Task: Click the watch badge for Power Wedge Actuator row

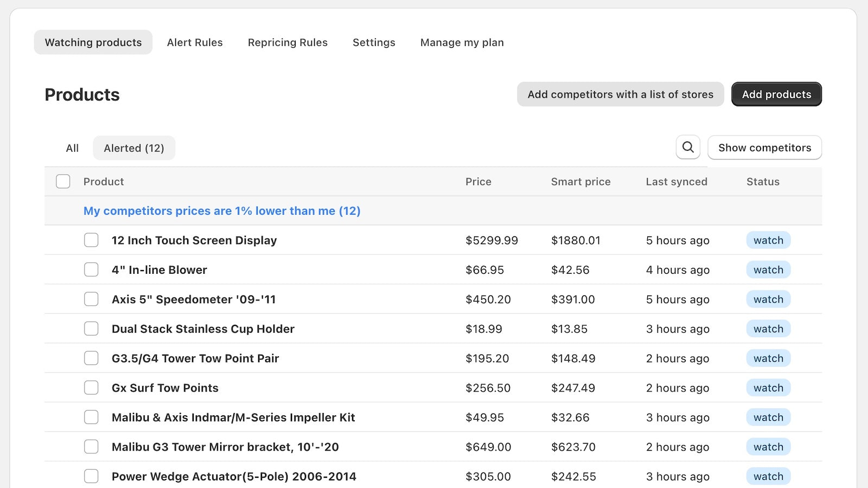Action: (768, 476)
